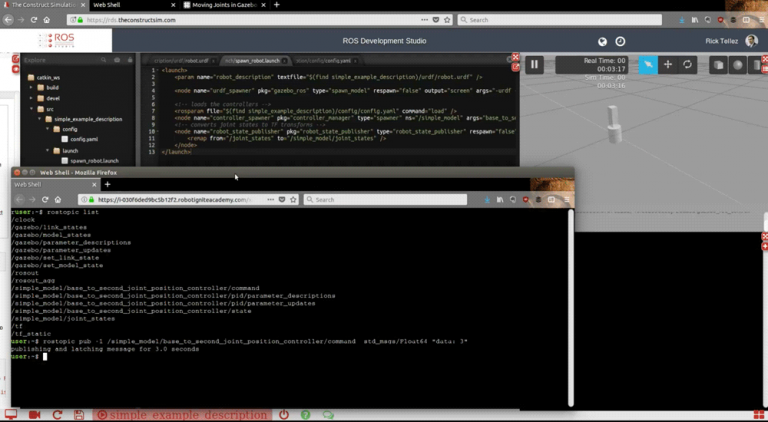
Task: Close the config.yaml editor tab
Action: [355, 61]
